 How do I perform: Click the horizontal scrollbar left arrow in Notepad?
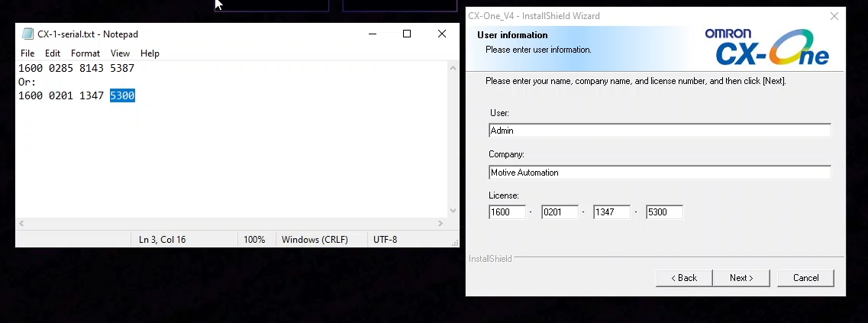coord(21,224)
